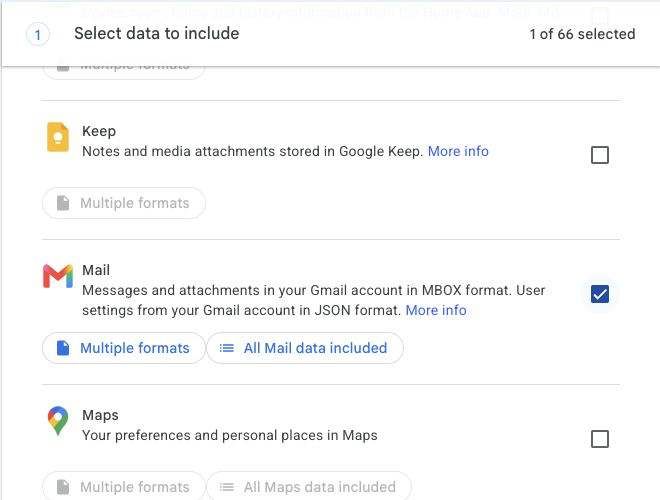The height and width of the screenshot is (500, 660).
Task: Open All Mail data included options
Action: coord(305,348)
